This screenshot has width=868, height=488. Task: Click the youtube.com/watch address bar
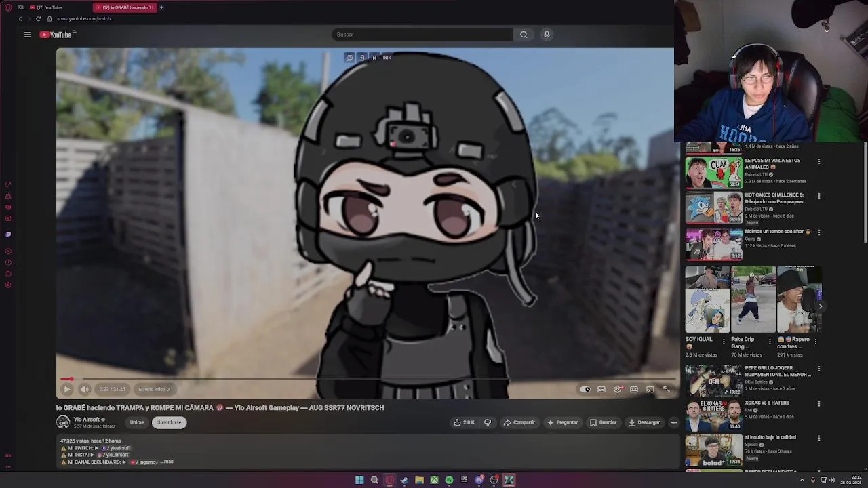[x=83, y=19]
